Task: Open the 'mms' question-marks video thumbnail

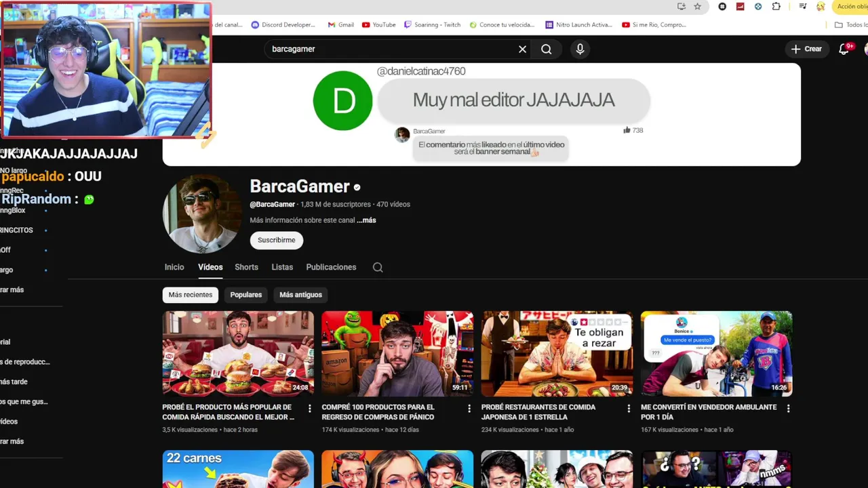Action: [716, 469]
